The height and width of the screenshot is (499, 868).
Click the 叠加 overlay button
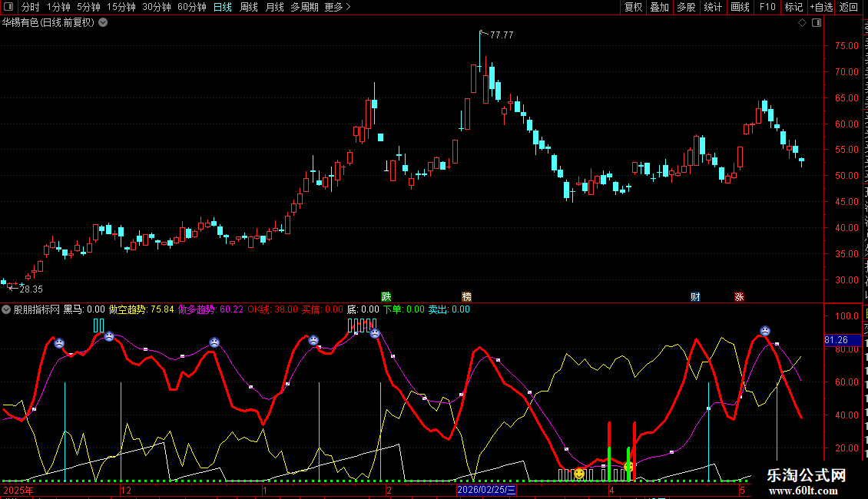tap(660, 7)
